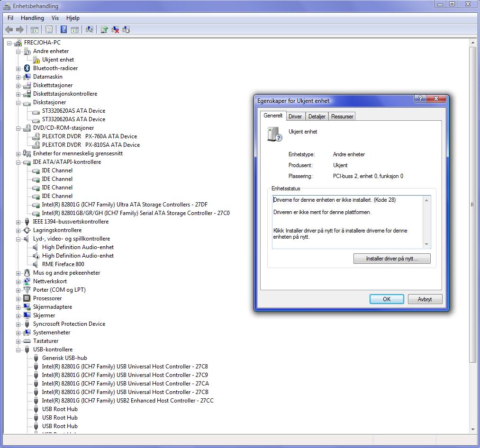Click the Porter (COM og LPT) icon

tap(27, 290)
